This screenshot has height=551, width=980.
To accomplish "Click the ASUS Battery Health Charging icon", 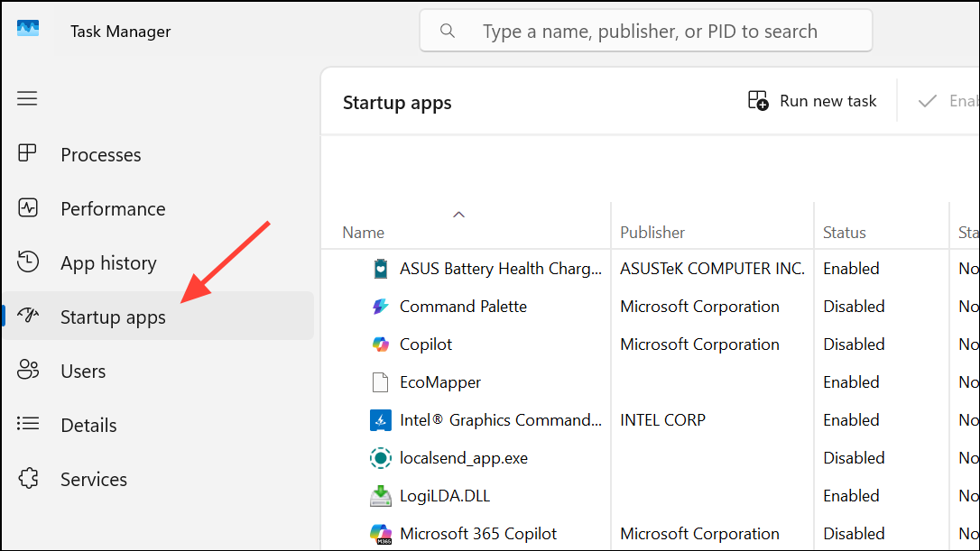I will 380,268.
